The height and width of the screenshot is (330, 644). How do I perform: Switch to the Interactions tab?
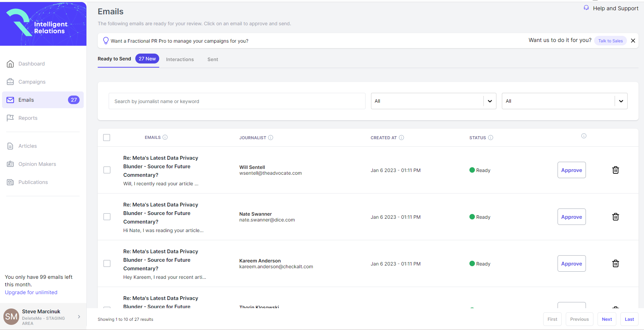(180, 59)
